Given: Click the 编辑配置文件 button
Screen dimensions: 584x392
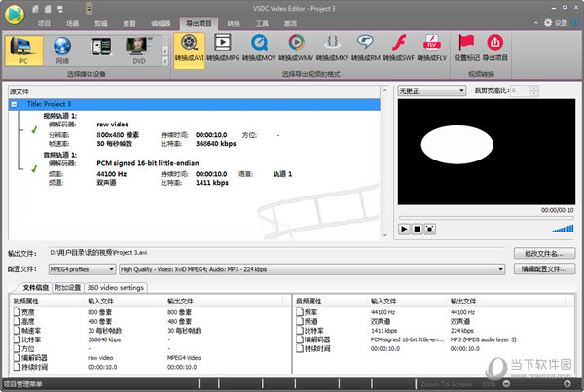Looking at the screenshot, I should [544, 268].
